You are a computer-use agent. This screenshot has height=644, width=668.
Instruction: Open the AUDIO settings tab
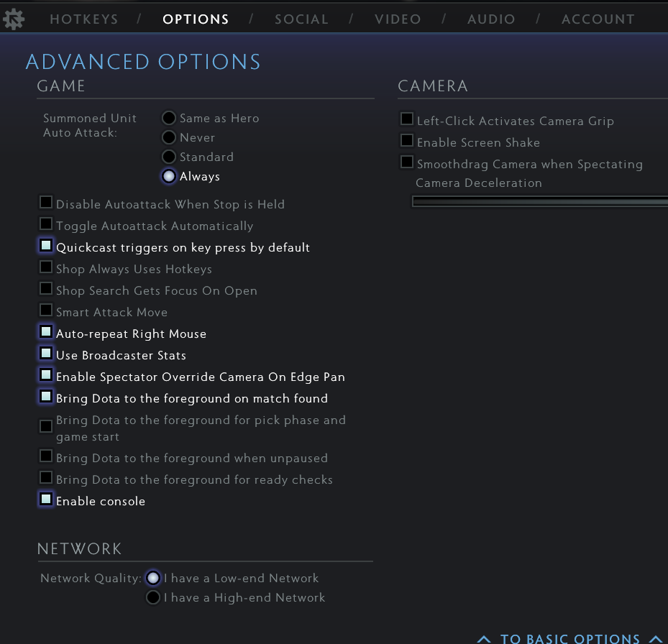[x=491, y=19]
